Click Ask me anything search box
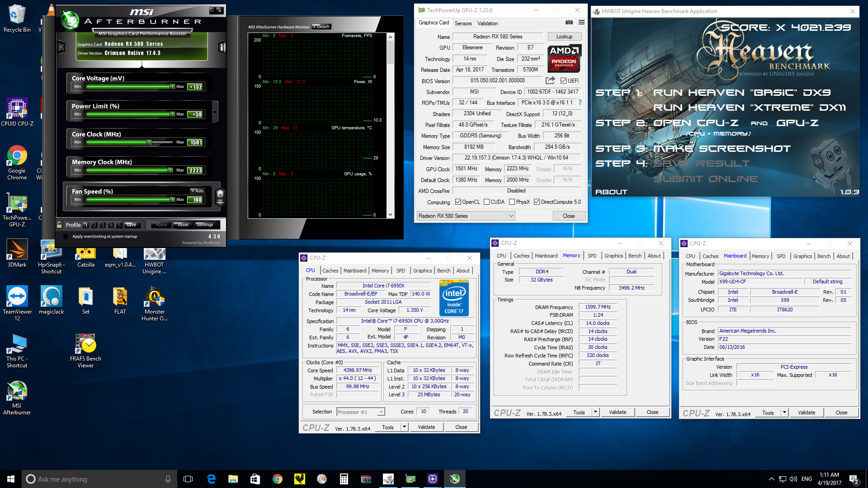 (x=99, y=479)
